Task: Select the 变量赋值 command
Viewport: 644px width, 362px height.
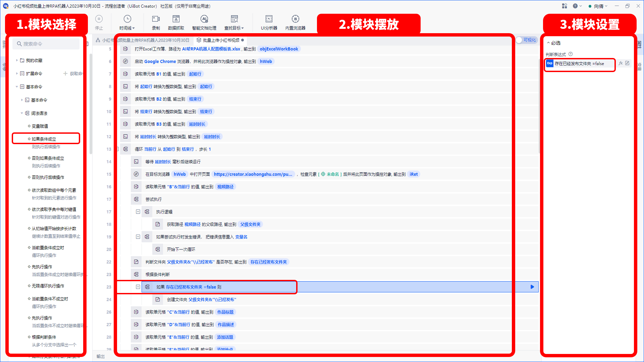Action: click(x=40, y=126)
